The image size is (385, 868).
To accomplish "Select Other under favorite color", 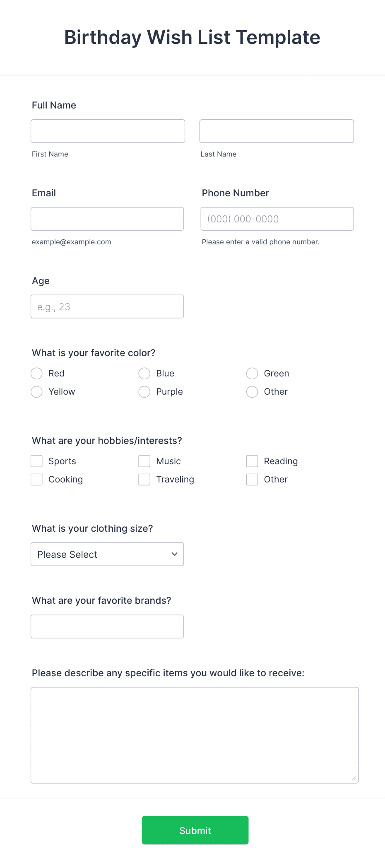I will [252, 391].
